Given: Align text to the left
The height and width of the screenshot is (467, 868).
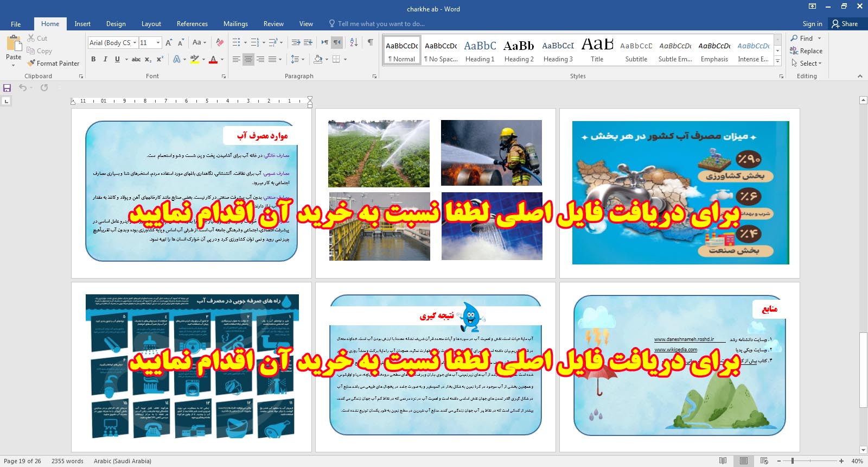Looking at the screenshot, I should pos(236,59).
